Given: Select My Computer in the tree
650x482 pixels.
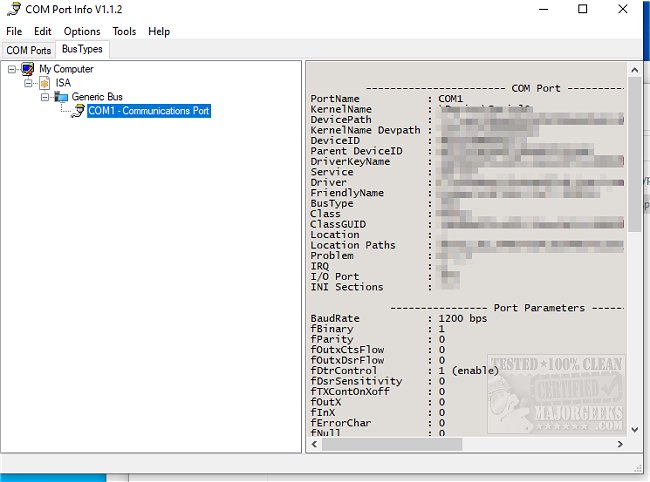Looking at the screenshot, I should click(66, 69).
